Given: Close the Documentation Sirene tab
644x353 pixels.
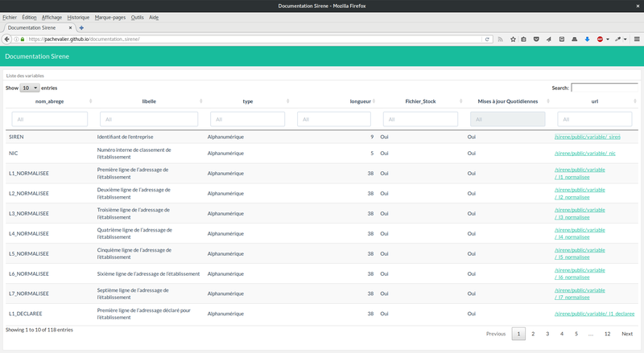Looking at the screenshot, I should (x=70, y=27).
